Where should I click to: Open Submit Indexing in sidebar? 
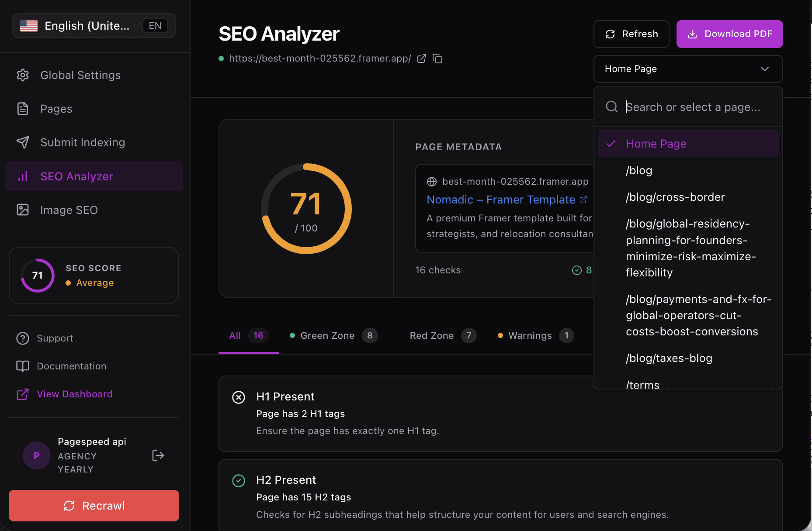94,142
